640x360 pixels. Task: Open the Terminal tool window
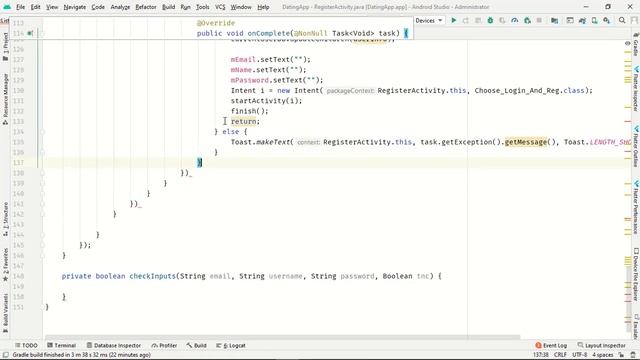click(62, 345)
